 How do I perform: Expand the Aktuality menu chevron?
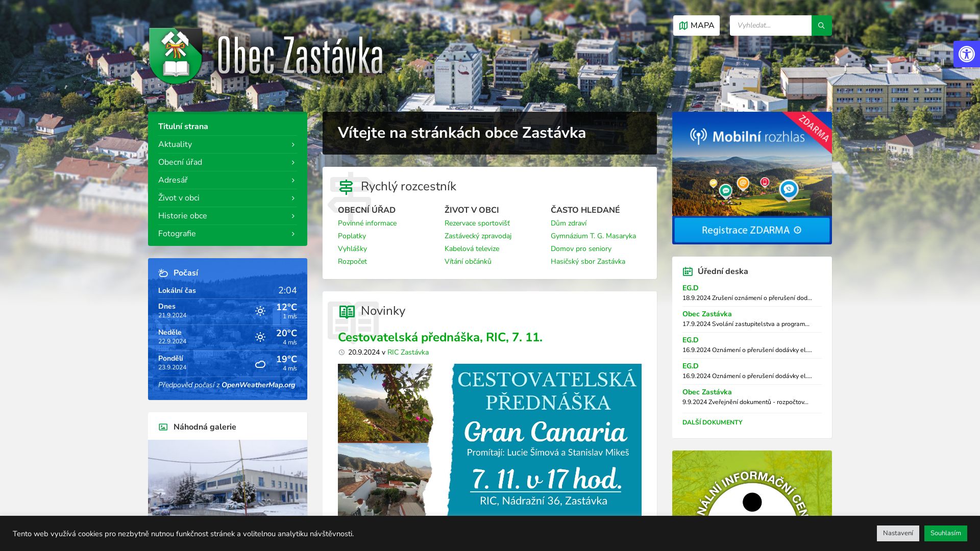[293, 145]
